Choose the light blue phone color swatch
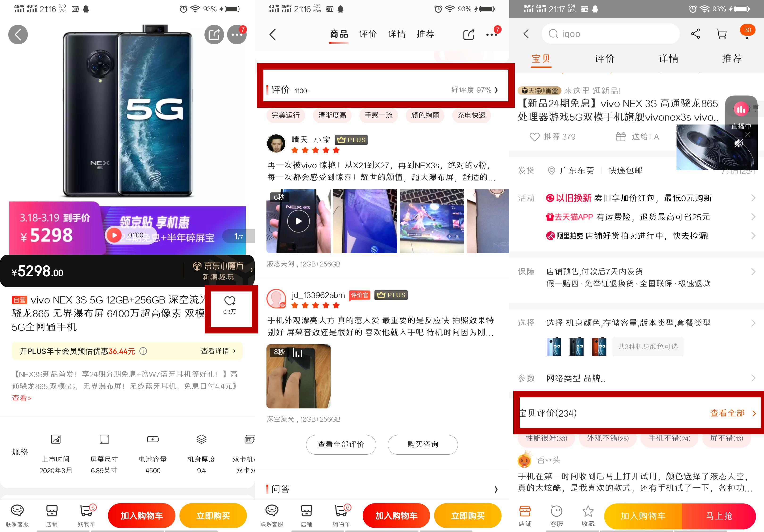This screenshot has height=532, width=764. (554, 347)
